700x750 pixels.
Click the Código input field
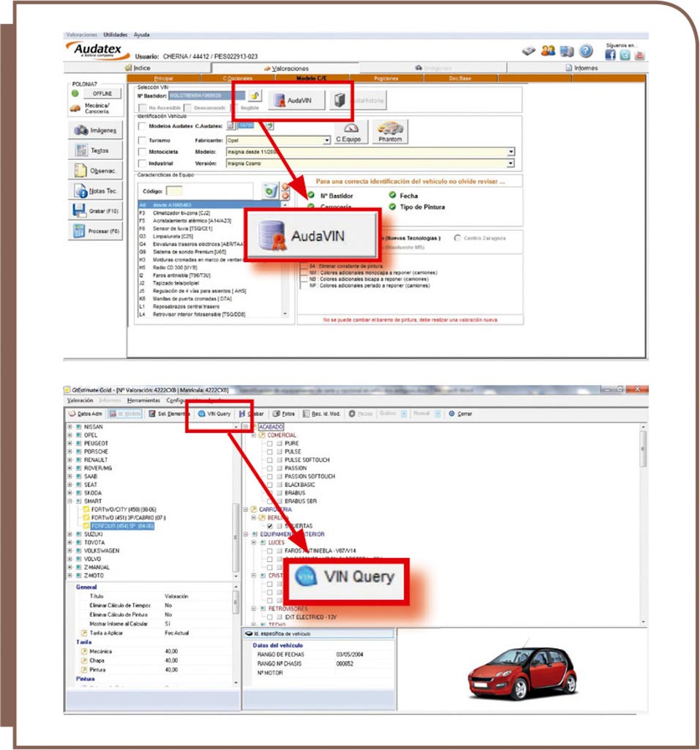pos(174,191)
